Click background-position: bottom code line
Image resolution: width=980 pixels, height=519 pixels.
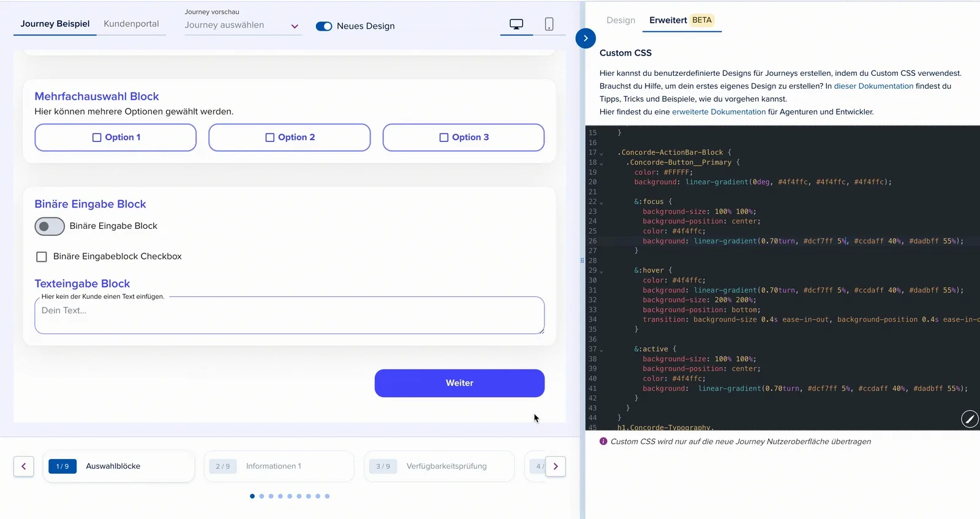click(701, 310)
